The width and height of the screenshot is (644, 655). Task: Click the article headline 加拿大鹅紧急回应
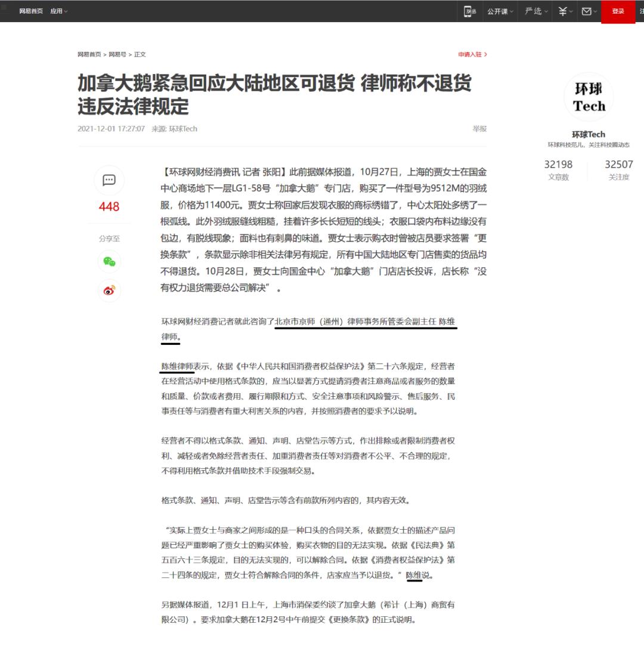[275, 94]
